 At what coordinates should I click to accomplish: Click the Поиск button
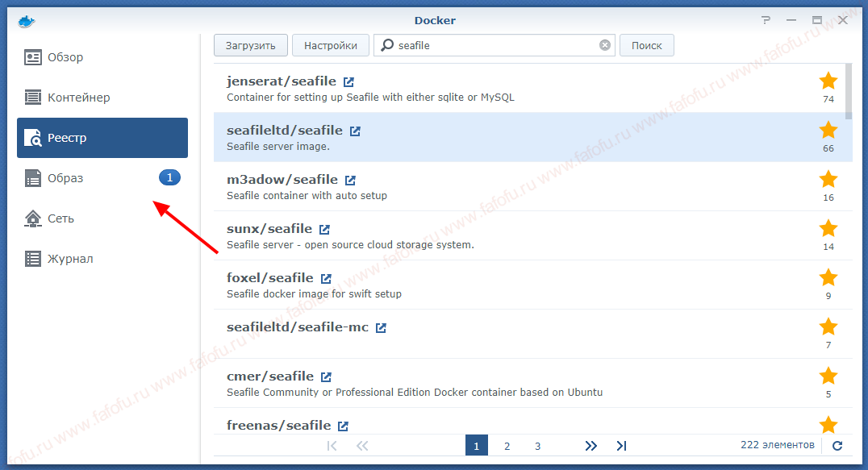647,45
